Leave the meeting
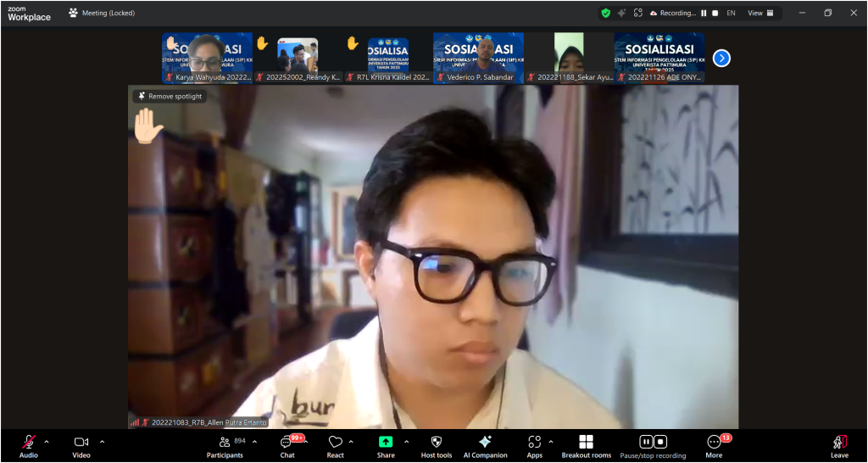This screenshot has width=868, height=463. pyautogui.click(x=839, y=445)
